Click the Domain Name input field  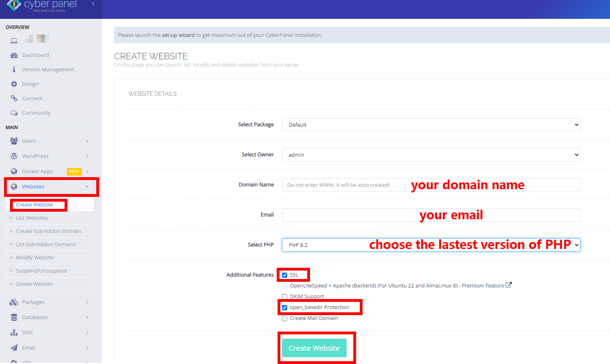tap(431, 185)
